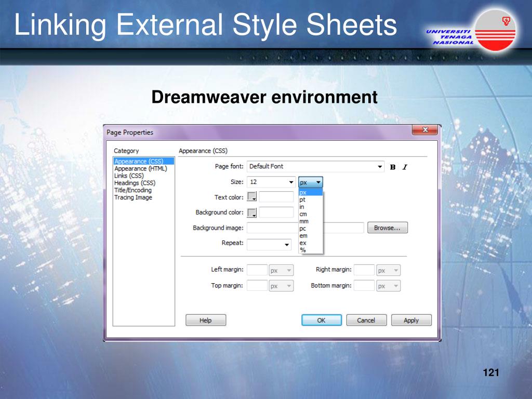This screenshot has width=532, height=399.
Task: Focus the Background image path field
Action: (x=305, y=228)
